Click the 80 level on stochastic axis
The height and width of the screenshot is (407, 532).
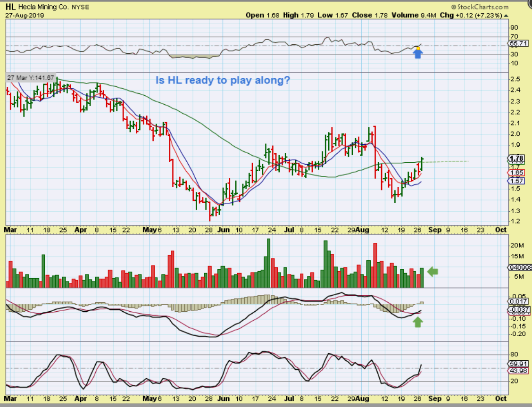point(514,355)
